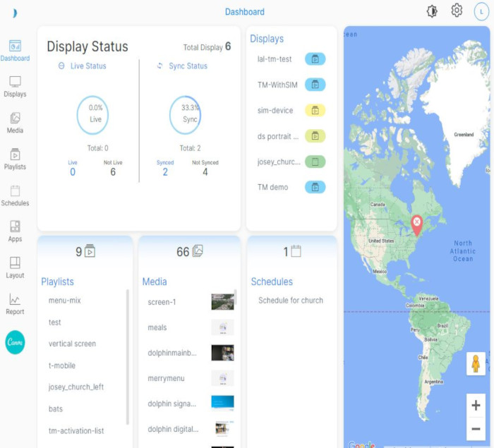
Task: Open the user profile avatar menu
Action: click(481, 11)
